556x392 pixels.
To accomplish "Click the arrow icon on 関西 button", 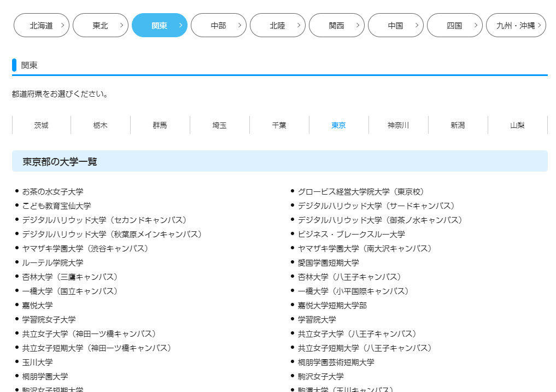I will (358, 25).
